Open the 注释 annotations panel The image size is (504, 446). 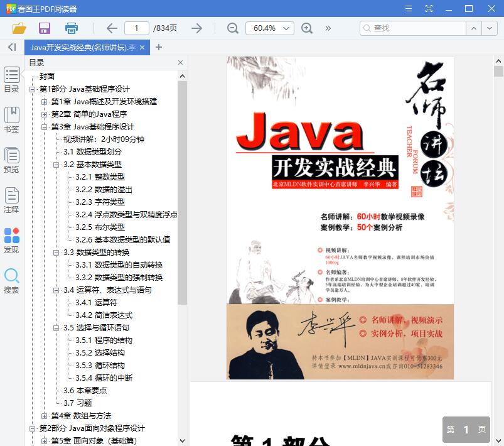click(x=11, y=200)
